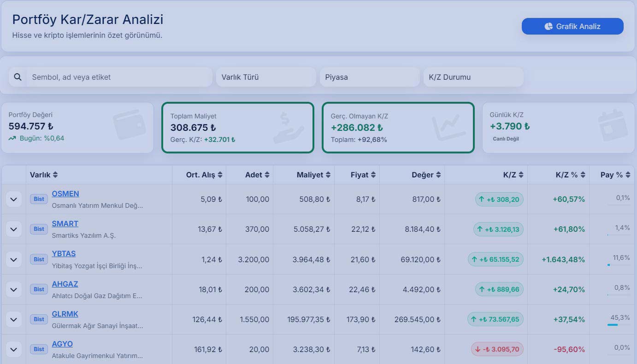This screenshot has height=364, width=637.
Task: Sort the table by Fiyat column
Action: click(x=363, y=175)
